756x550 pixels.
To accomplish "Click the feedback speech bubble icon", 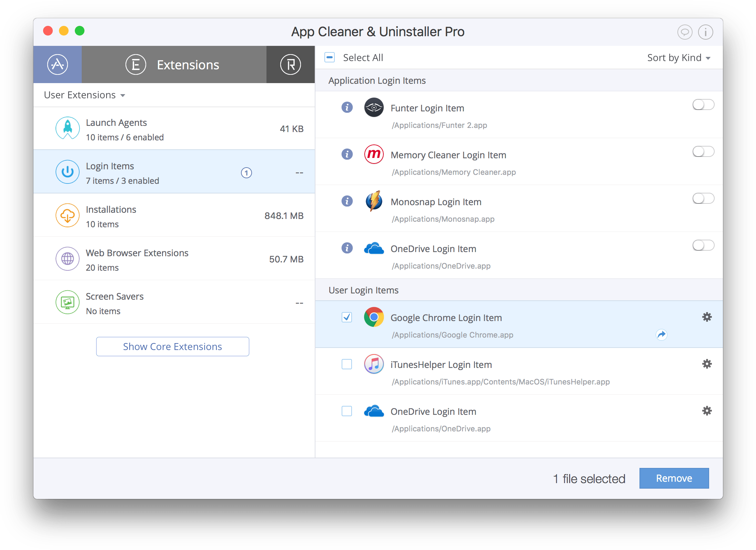I will (685, 32).
